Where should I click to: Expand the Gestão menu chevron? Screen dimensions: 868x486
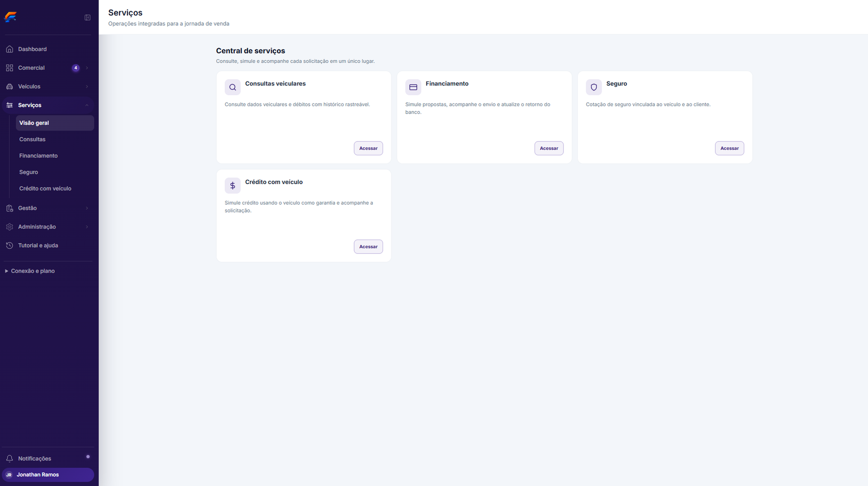click(x=87, y=208)
